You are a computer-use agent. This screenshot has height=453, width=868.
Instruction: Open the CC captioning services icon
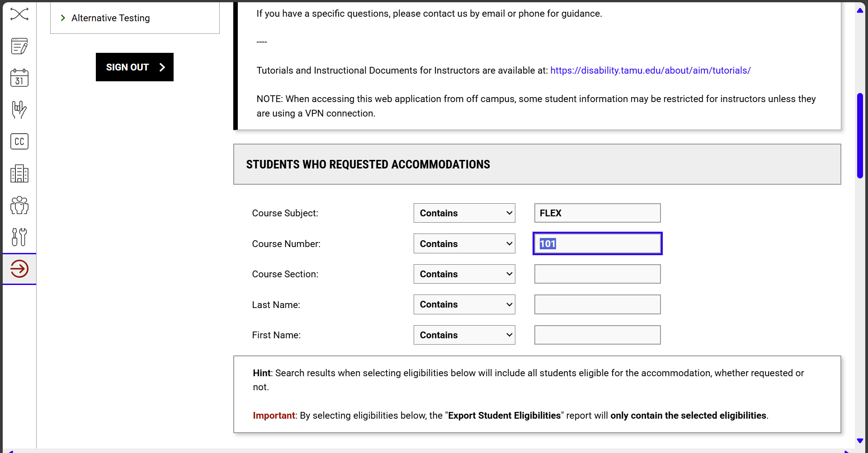point(19,141)
